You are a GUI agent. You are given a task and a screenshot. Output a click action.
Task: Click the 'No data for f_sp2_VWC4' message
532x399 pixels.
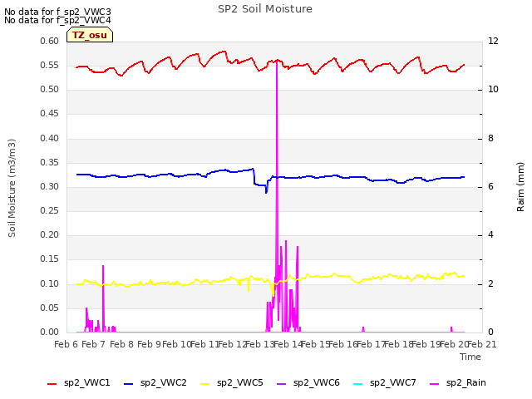coord(57,20)
